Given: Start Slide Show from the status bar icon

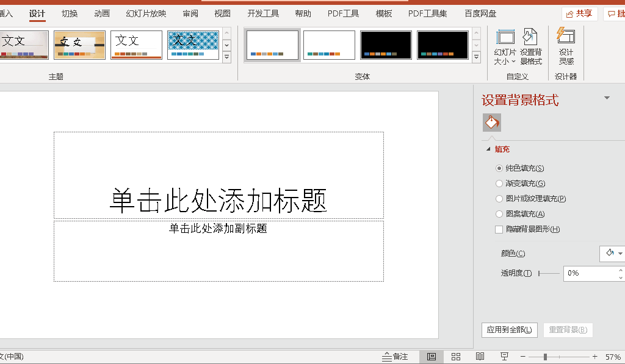Looking at the screenshot, I should point(504,356).
